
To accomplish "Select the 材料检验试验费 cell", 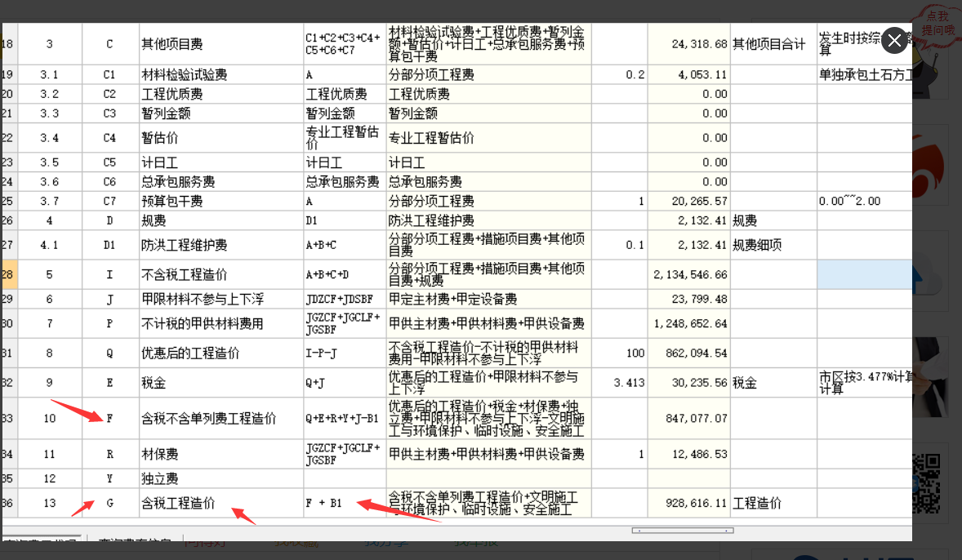I will (220, 75).
